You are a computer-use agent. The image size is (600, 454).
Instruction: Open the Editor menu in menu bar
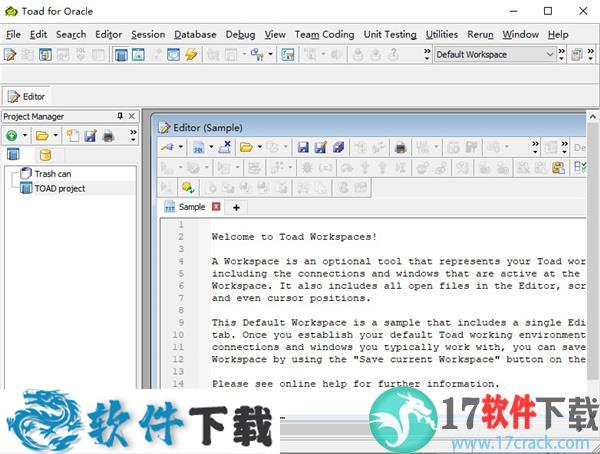[x=108, y=34]
